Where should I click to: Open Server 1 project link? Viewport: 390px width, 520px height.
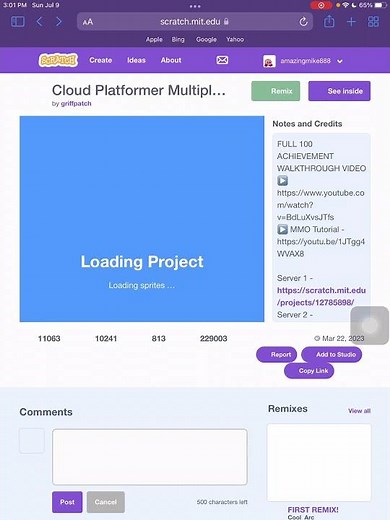(321, 296)
